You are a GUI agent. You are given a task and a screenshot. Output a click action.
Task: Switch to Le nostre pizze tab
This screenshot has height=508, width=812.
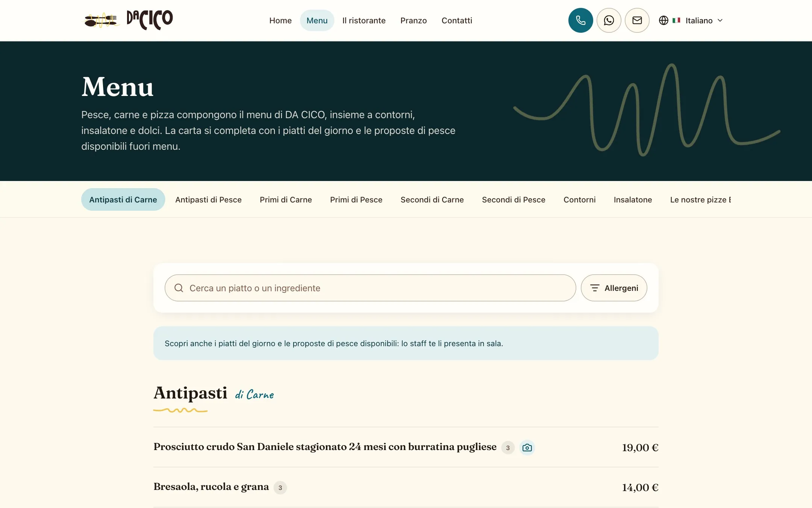point(700,199)
